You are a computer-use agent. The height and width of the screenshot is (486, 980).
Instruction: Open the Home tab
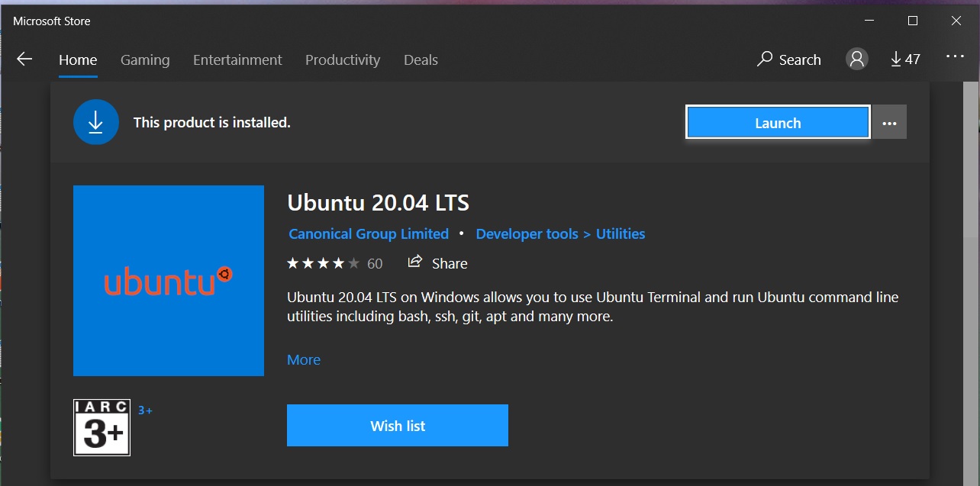[78, 60]
